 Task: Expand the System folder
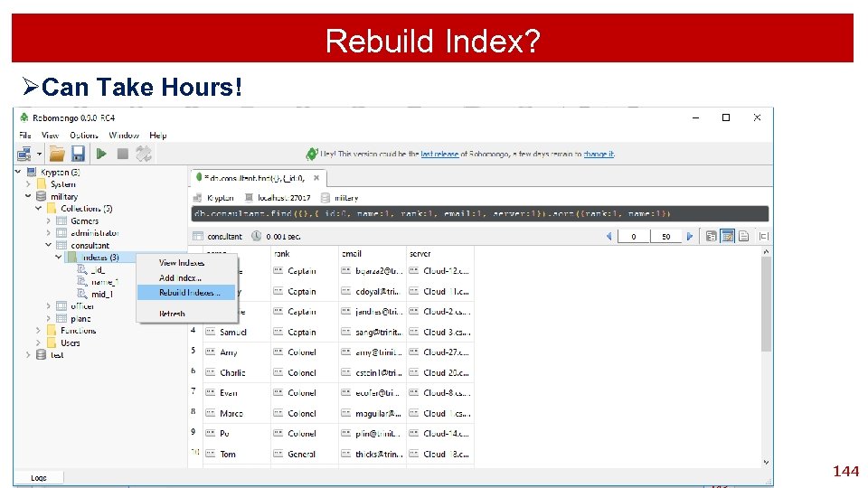coord(28,184)
